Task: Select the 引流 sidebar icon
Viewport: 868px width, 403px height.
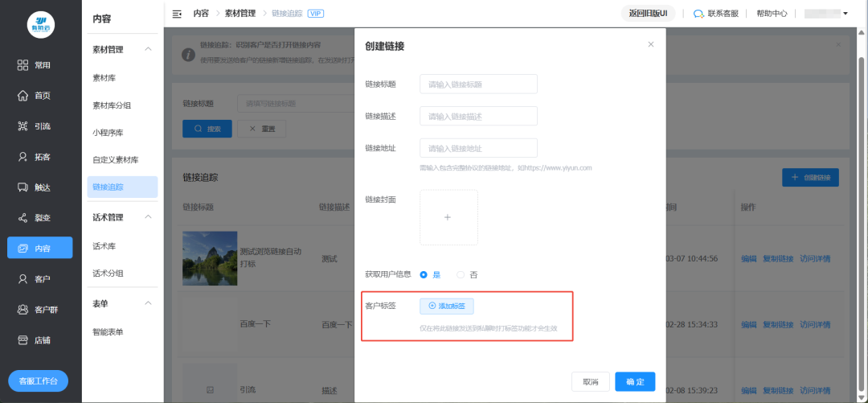Action: (x=23, y=125)
